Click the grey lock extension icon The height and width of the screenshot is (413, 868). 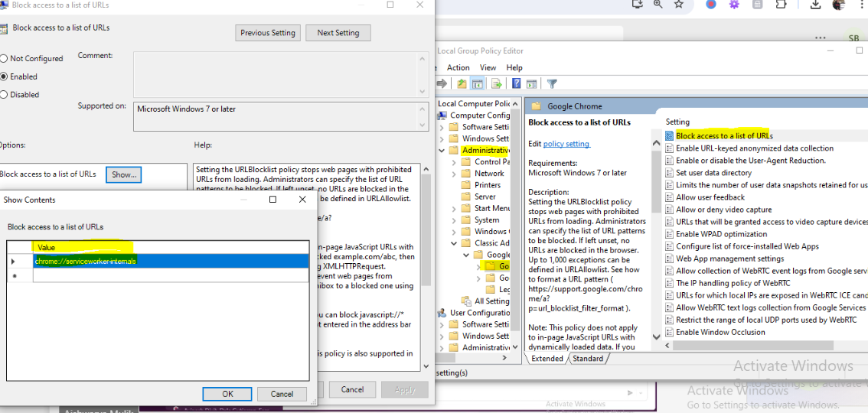point(757,5)
